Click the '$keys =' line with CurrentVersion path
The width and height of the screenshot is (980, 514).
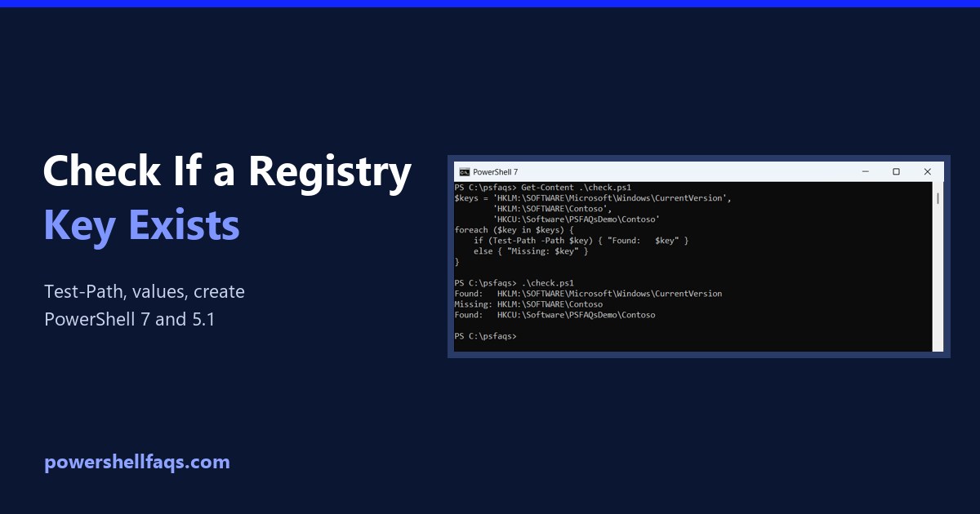[x=593, y=198]
